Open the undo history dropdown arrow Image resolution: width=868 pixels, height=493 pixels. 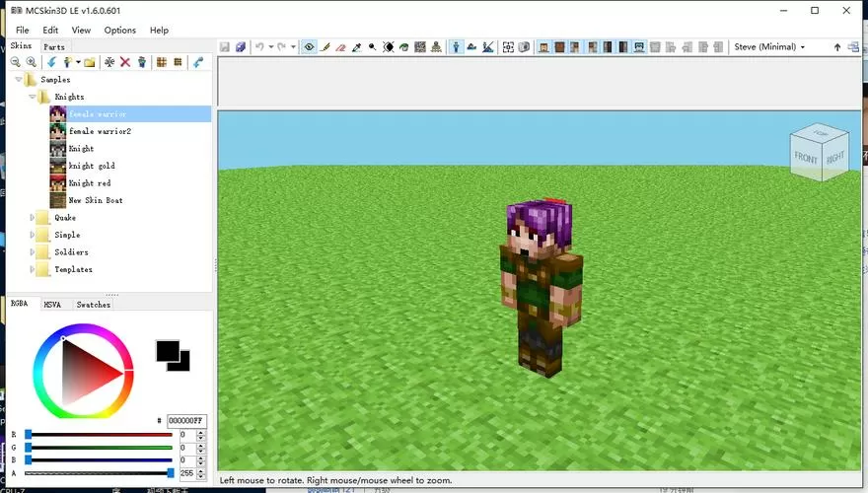270,47
